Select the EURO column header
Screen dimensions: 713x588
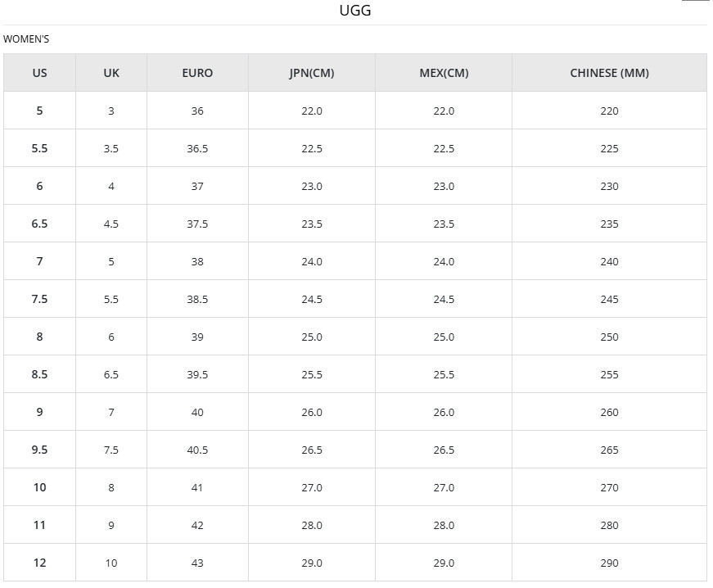197,73
